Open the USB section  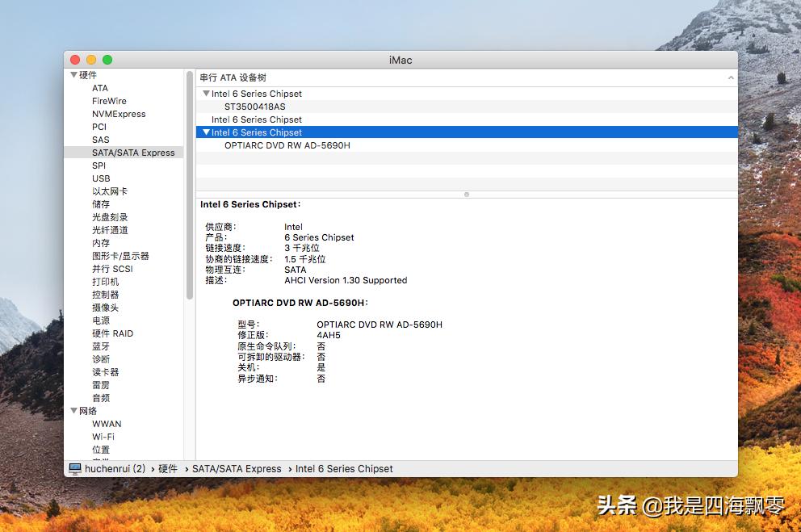(101, 178)
